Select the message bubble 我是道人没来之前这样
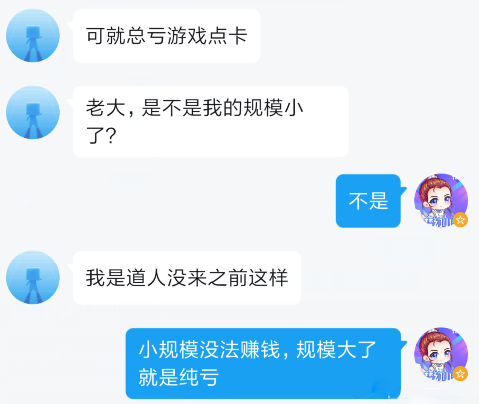The width and height of the screenshot is (479, 404). pos(187,278)
